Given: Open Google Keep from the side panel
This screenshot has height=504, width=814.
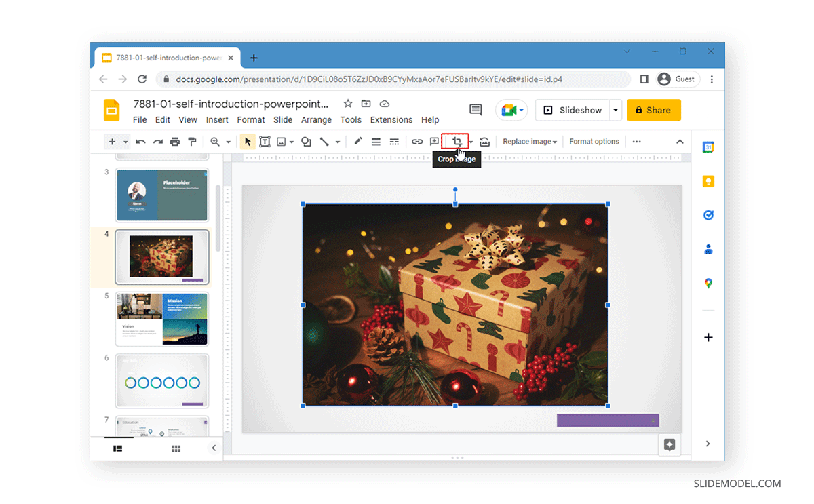Looking at the screenshot, I should (x=708, y=181).
